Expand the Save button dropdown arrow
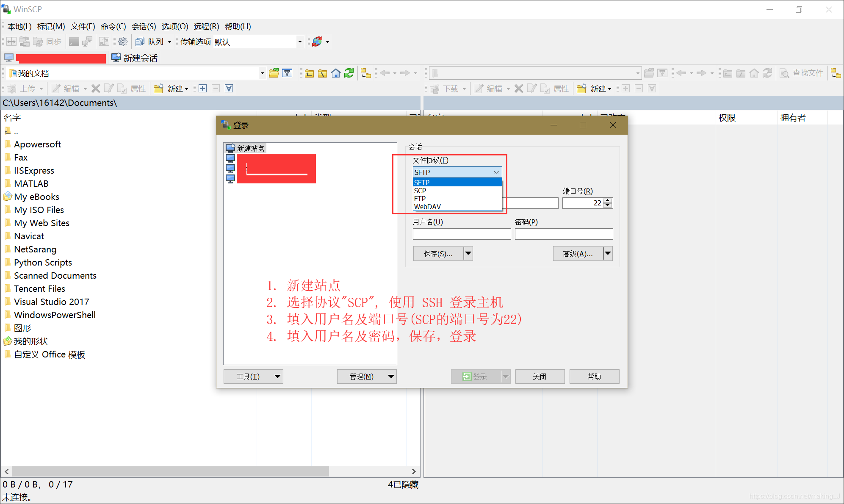Screen dimensions: 844x504 468,253
